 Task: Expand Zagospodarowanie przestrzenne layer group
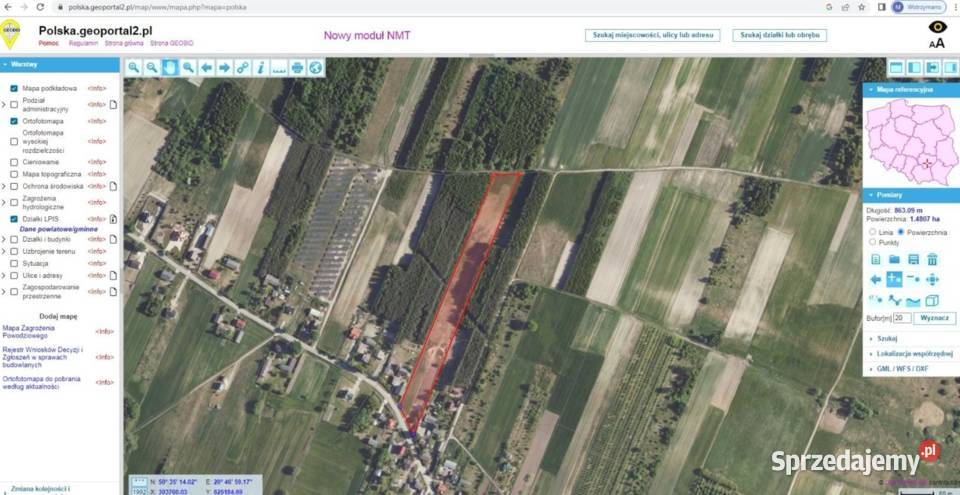(4, 291)
